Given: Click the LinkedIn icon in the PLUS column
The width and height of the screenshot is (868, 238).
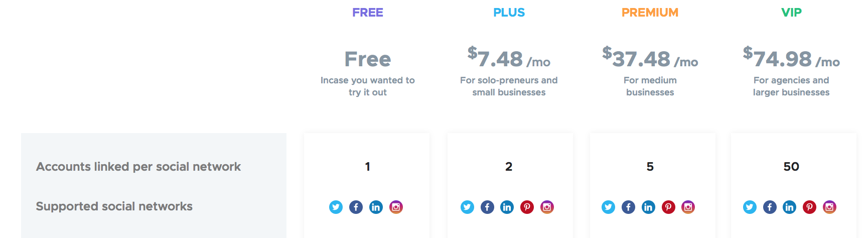Looking at the screenshot, I should 507,207.
